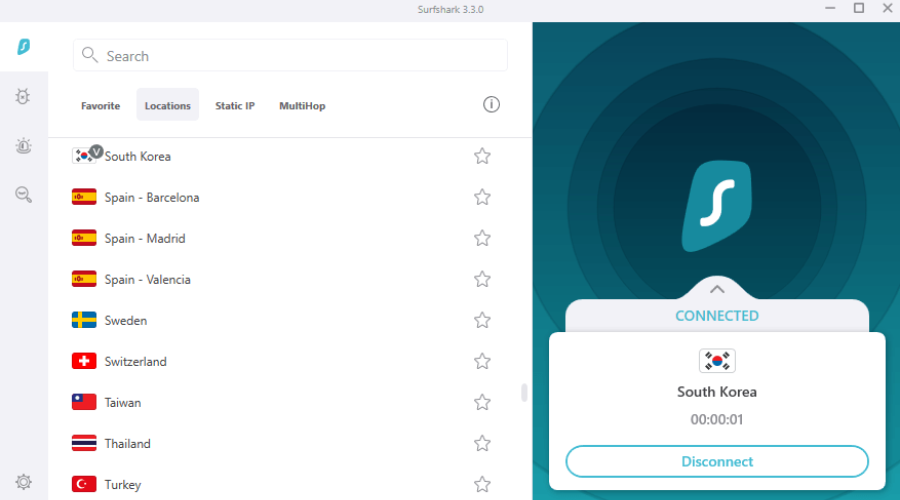Focus the Search input field
This screenshot has height=500, width=900.
tap(300, 56)
